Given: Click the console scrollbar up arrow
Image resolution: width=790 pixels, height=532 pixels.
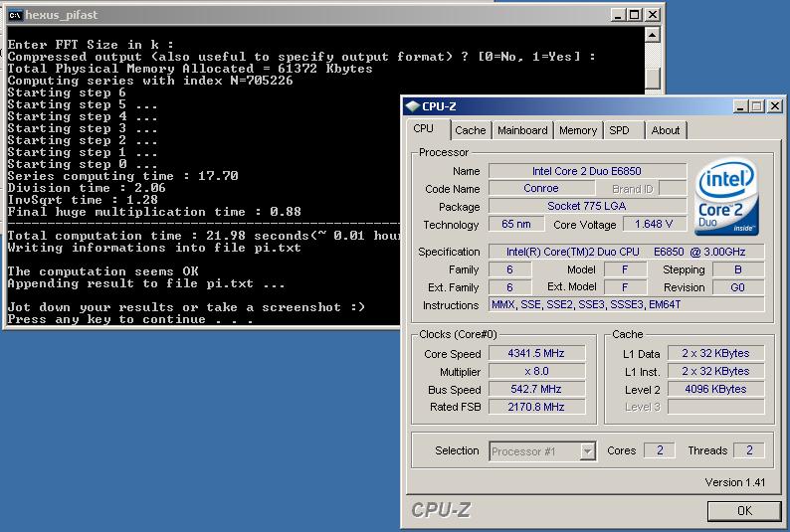Looking at the screenshot, I should (653, 35).
